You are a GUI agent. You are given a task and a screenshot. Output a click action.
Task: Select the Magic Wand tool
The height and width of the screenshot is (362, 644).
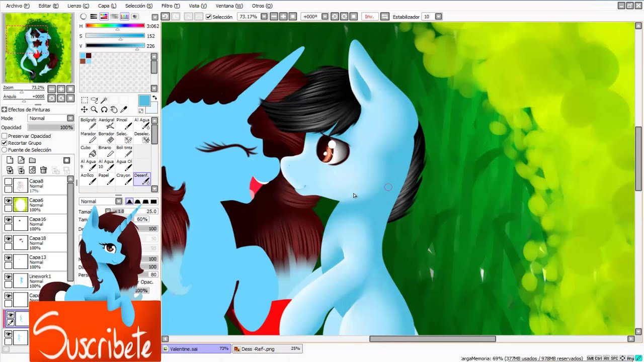pos(104,100)
